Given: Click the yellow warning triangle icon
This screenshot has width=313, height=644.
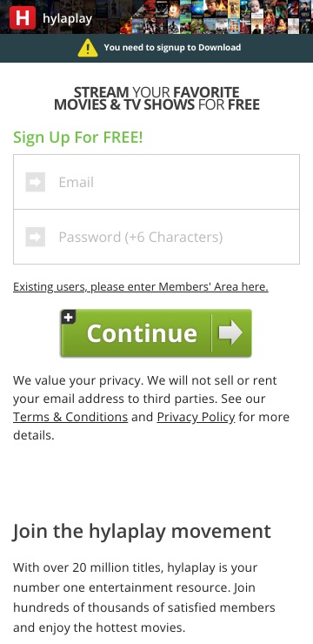Looking at the screenshot, I should click(x=88, y=48).
